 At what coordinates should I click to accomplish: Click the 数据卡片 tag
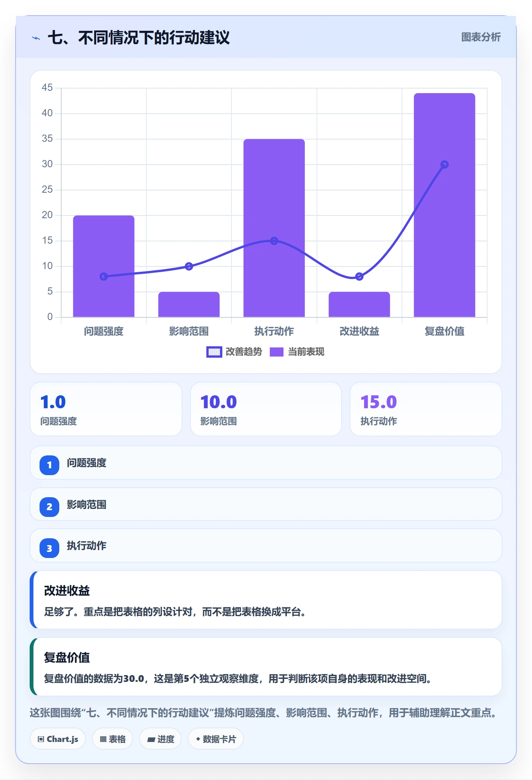[216, 739]
